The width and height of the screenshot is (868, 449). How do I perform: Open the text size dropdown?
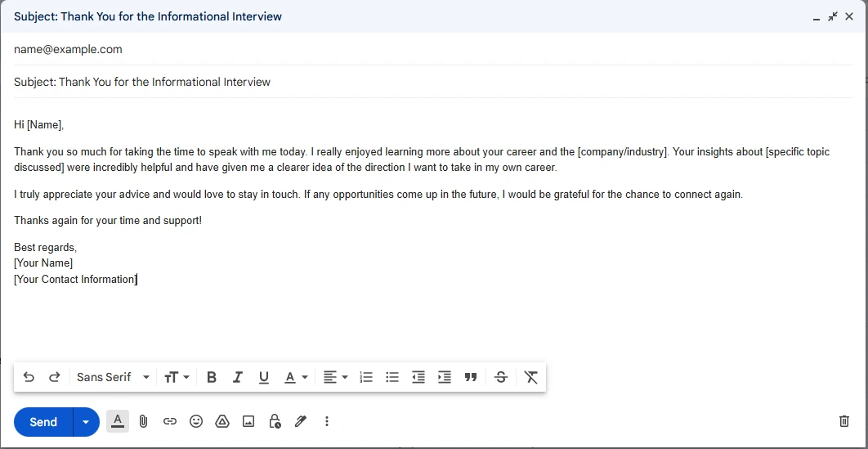177,377
